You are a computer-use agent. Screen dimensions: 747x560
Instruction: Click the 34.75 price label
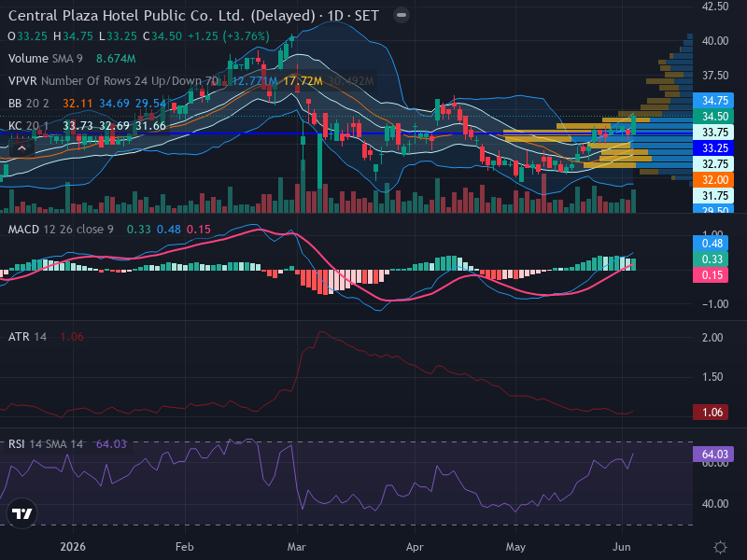(x=713, y=101)
